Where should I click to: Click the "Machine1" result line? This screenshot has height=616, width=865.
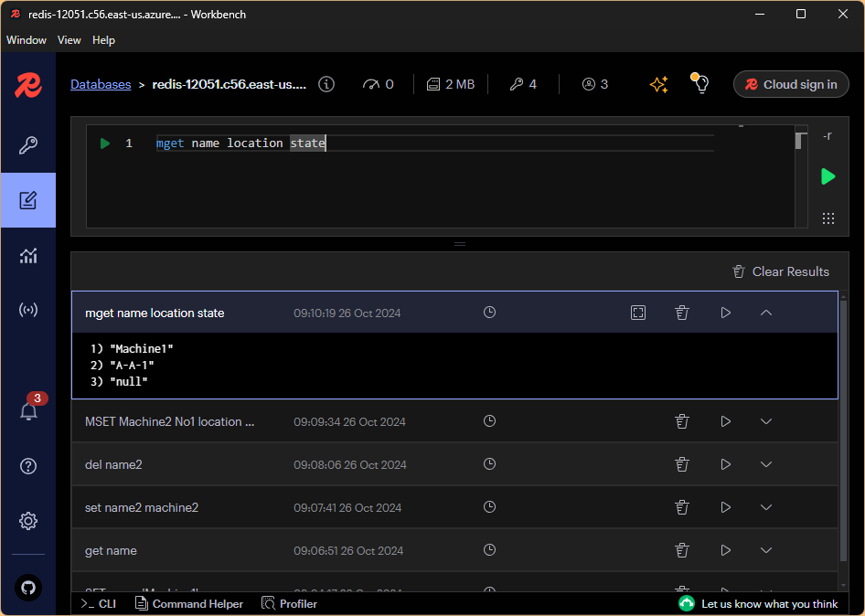[132, 348]
